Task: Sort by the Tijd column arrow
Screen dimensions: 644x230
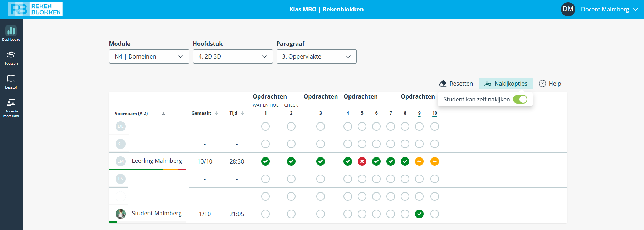Action: pos(243,113)
